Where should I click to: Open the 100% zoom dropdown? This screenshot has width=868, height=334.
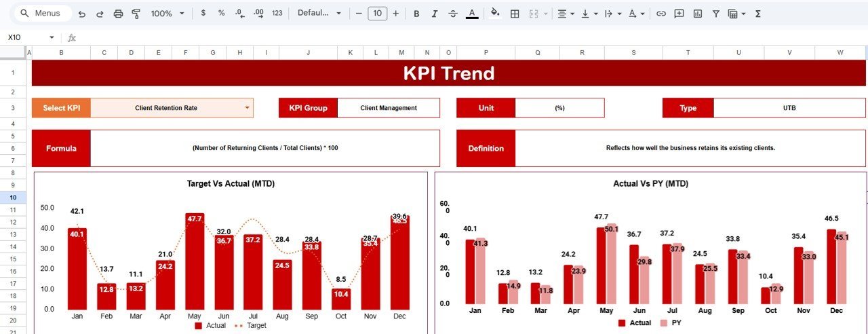click(166, 14)
